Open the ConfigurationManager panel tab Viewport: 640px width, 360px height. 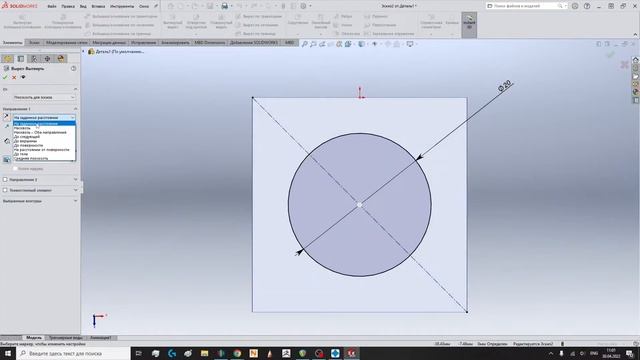[34, 59]
